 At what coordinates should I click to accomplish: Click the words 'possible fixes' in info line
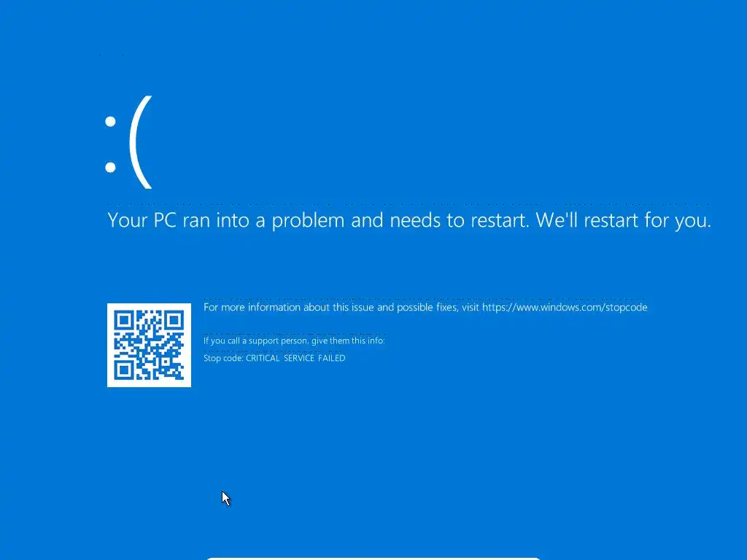[x=426, y=307]
